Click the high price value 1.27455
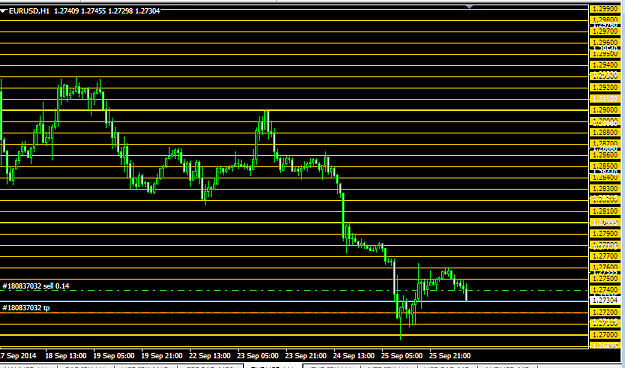 click(94, 11)
